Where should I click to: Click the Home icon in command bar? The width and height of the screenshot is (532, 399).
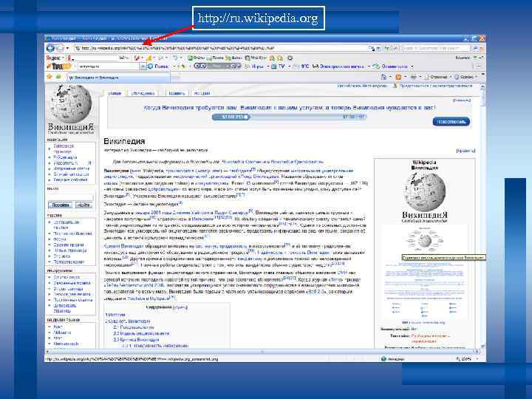pos(383,77)
